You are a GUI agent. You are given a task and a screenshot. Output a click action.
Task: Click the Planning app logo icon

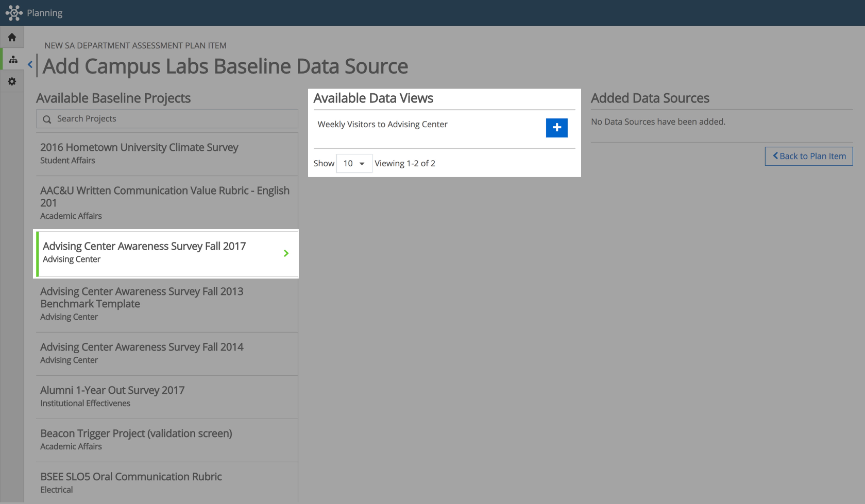(x=14, y=13)
